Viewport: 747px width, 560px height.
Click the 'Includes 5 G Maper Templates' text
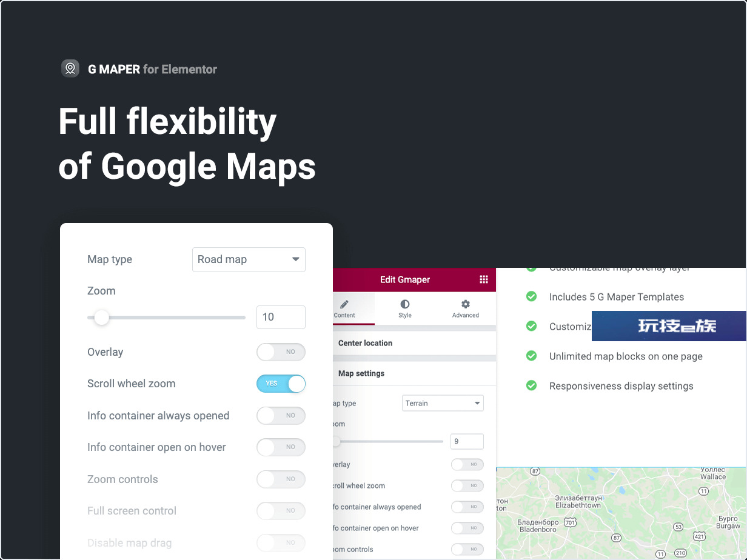click(x=617, y=297)
